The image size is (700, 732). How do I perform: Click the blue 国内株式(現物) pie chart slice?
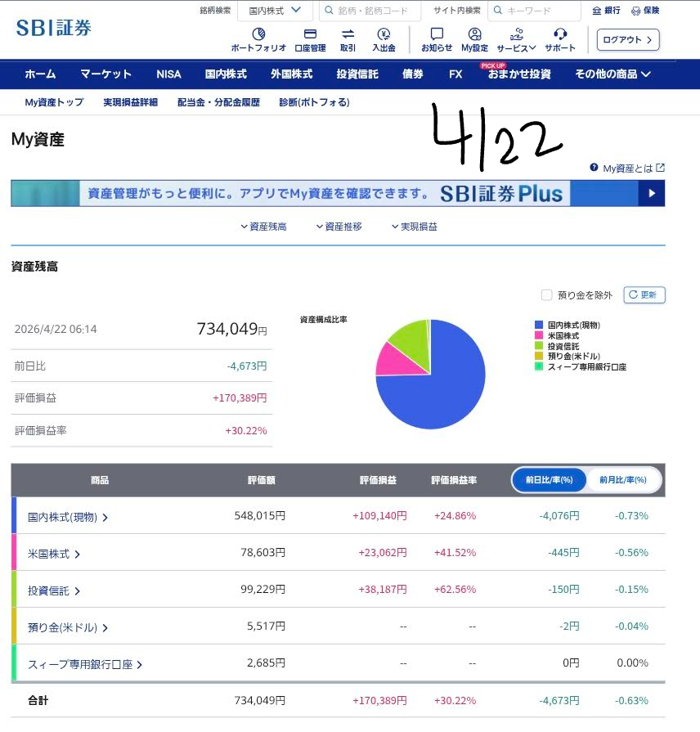pyautogui.click(x=442, y=393)
